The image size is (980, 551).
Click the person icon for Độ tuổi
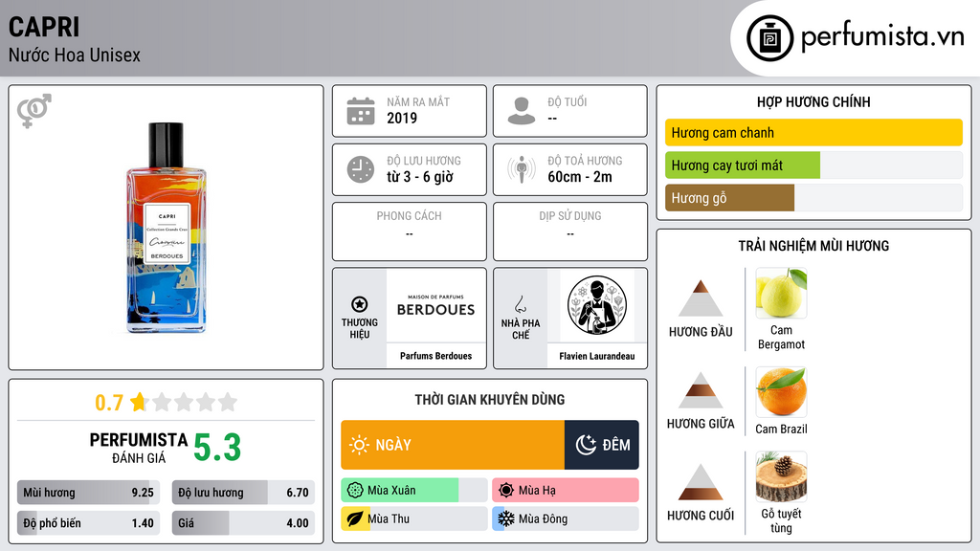(522, 111)
